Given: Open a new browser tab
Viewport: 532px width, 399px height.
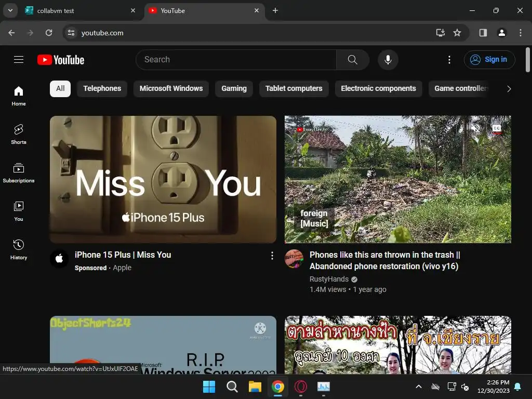Looking at the screenshot, I should 275,10.
